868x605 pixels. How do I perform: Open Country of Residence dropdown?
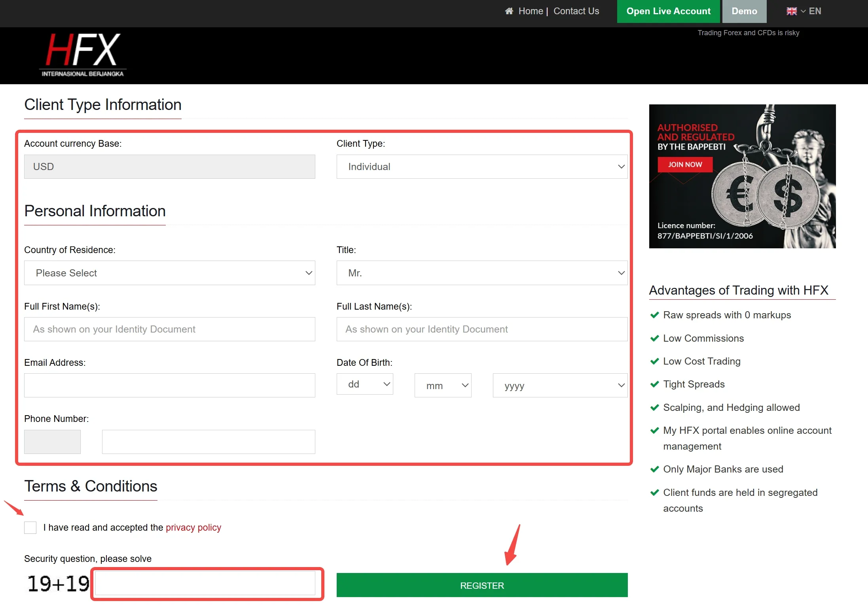(170, 273)
